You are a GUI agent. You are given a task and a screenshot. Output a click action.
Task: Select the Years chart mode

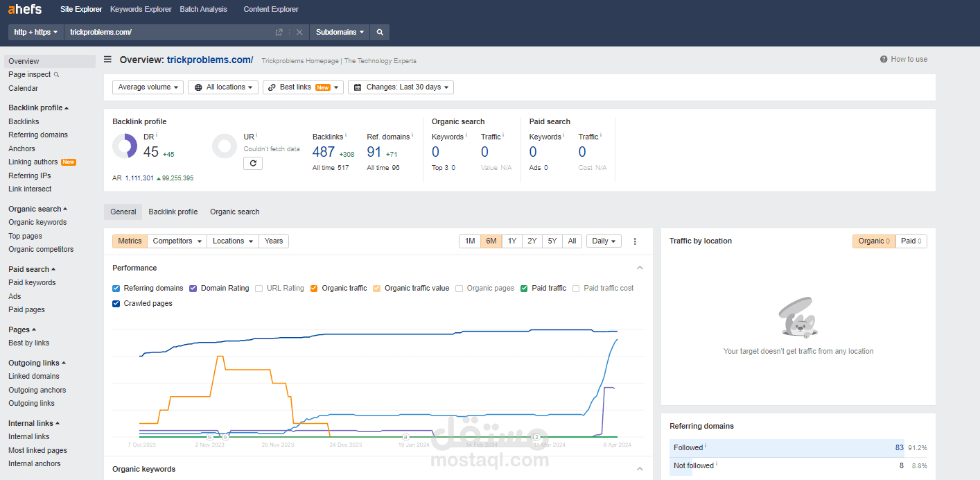(x=274, y=241)
